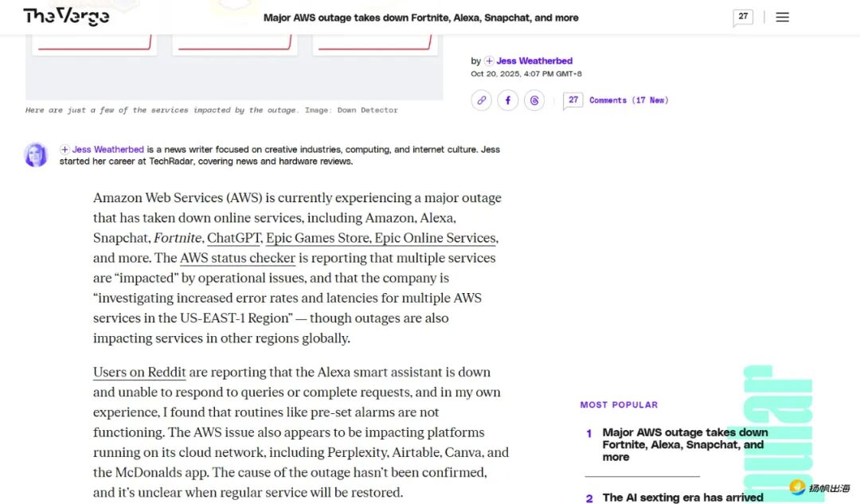Share the article on Threads
The height and width of the screenshot is (504, 860).
(534, 100)
